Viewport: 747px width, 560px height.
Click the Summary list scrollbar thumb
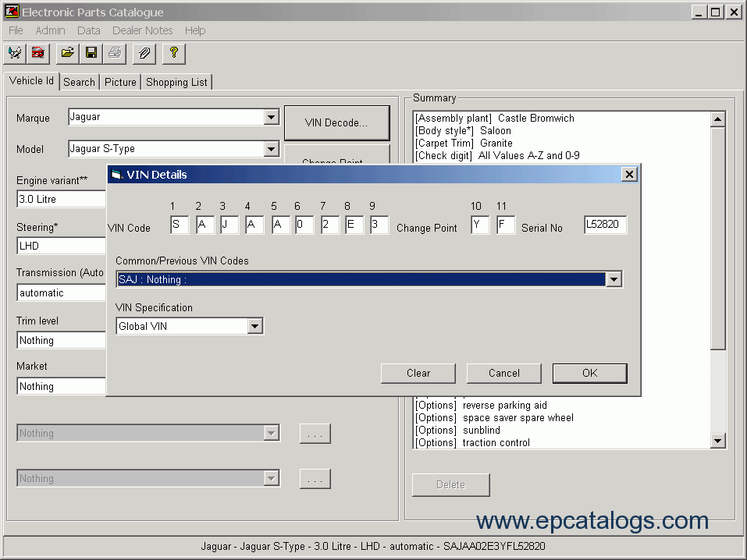[717, 238]
